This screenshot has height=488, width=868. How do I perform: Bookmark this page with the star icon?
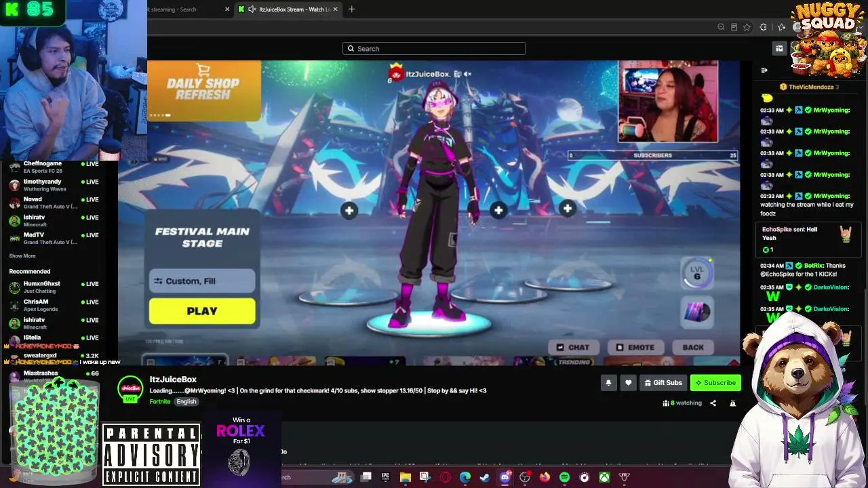(747, 27)
